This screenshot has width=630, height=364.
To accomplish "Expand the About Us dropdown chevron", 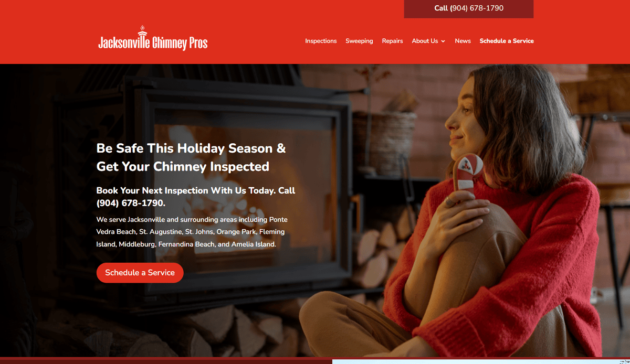I will 443,41.
